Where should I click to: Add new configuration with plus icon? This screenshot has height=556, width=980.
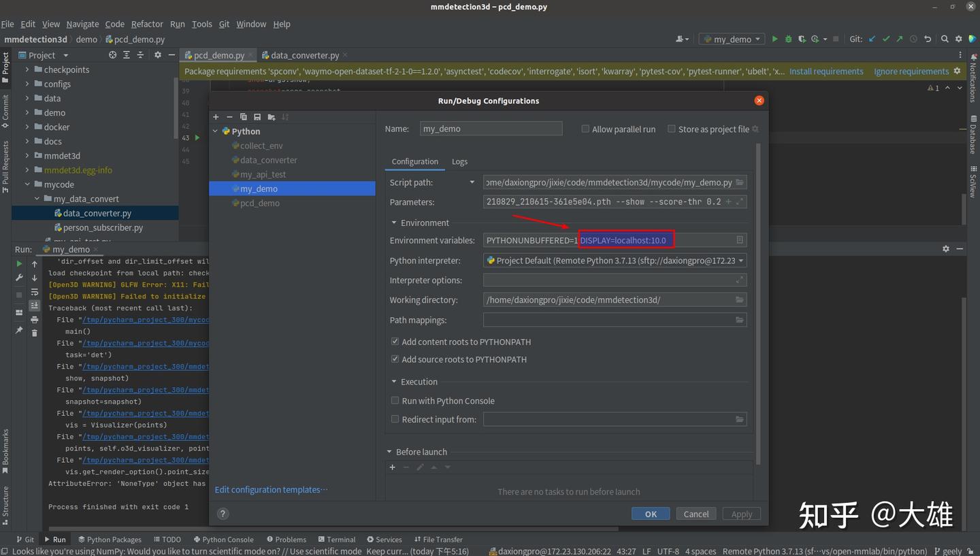pyautogui.click(x=216, y=117)
